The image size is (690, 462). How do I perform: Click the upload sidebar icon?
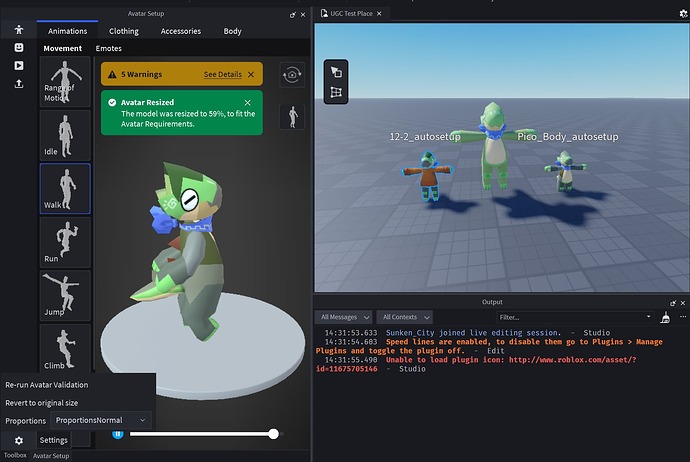pyautogui.click(x=18, y=84)
